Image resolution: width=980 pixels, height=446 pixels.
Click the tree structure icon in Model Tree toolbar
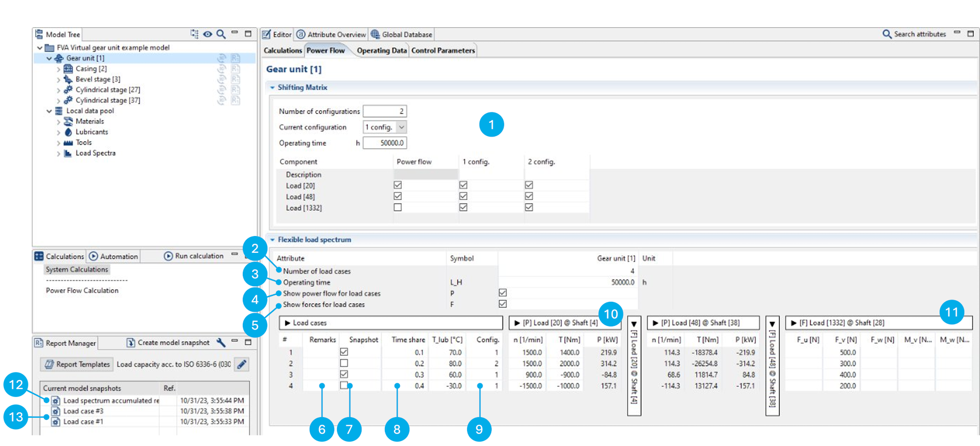194,34
